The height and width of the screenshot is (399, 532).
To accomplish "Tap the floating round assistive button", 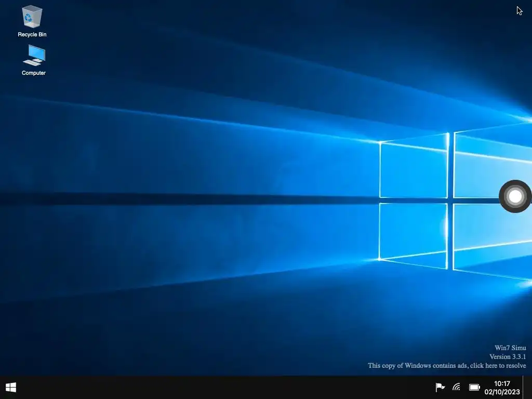I will (x=515, y=196).
